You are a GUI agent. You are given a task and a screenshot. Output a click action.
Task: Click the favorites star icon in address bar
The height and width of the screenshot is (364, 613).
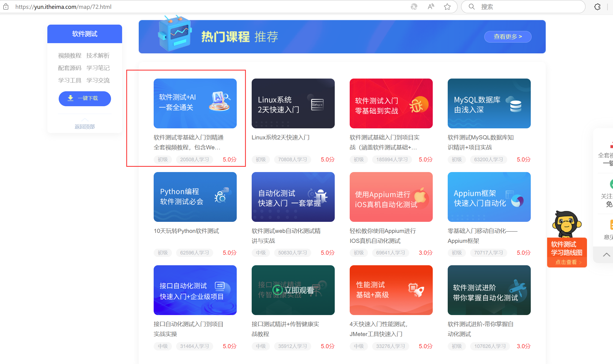(x=447, y=7)
